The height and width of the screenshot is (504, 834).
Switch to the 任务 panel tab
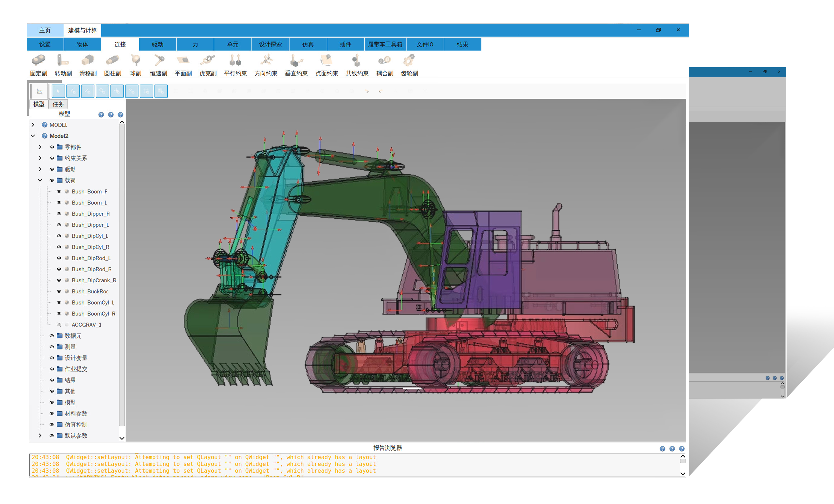pyautogui.click(x=58, y=104)
